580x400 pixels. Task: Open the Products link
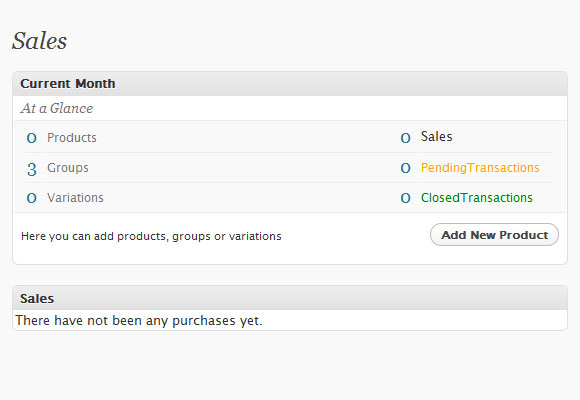72,138
